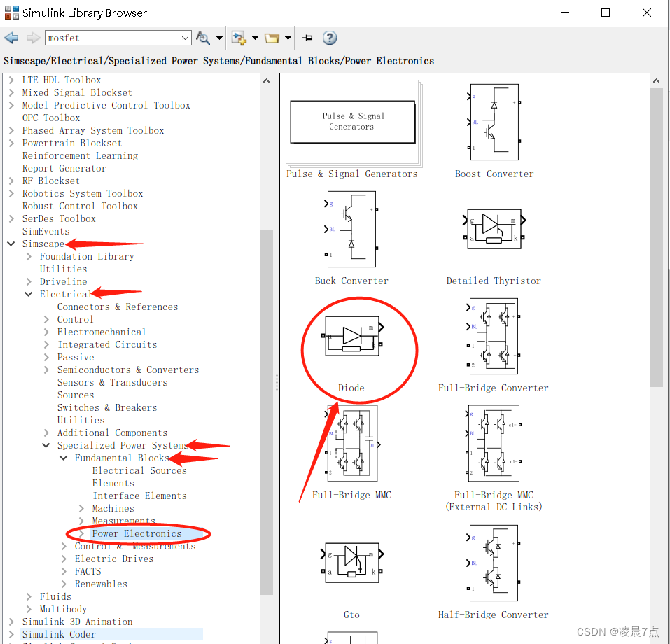Image resolution: width=670 pixels, height=644 pixels.
Task: Open the help question mark icon
Action: click(x=330, y=38)
